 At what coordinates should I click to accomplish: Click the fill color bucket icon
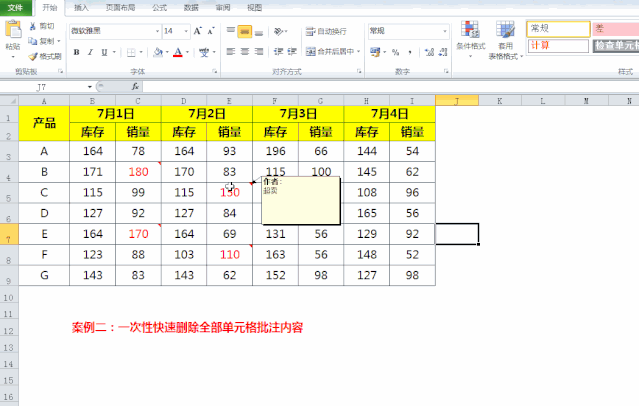[158, 52]
